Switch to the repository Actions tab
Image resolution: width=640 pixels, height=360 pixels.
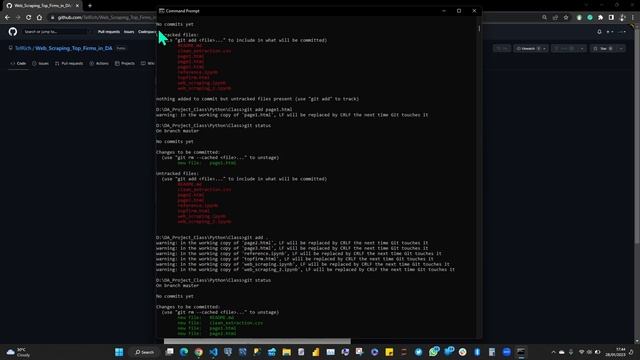(99, 63)
